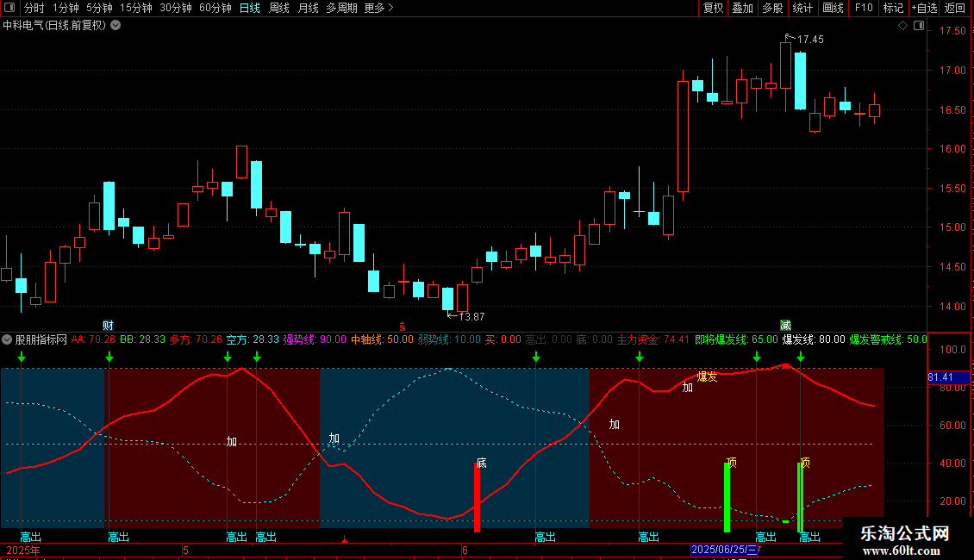Viewport: 974px width, 560px height.
Task: Open indicator dropdown left of 股朋指标网
Action: tap(7, 339)
